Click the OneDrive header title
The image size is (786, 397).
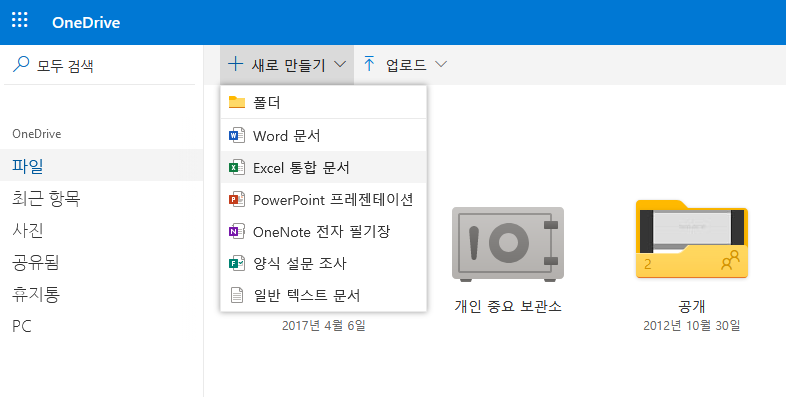click(x=86, y=23)
